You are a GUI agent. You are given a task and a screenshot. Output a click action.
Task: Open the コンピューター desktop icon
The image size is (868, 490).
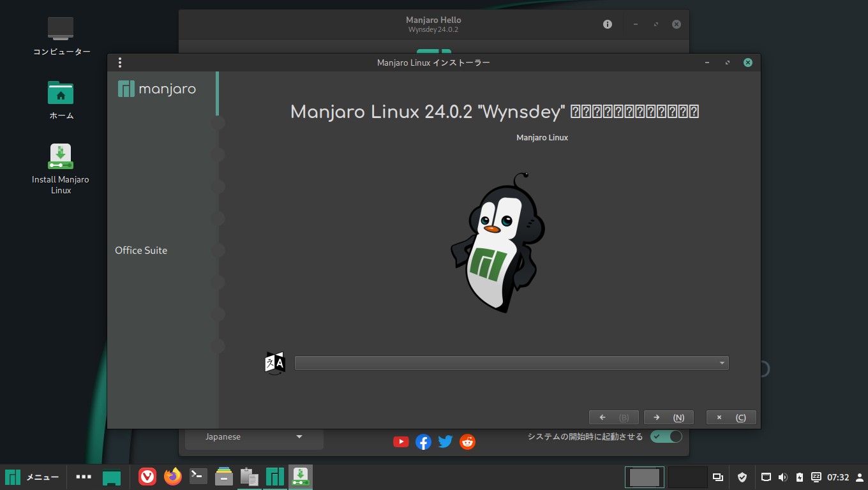[61, 36]
